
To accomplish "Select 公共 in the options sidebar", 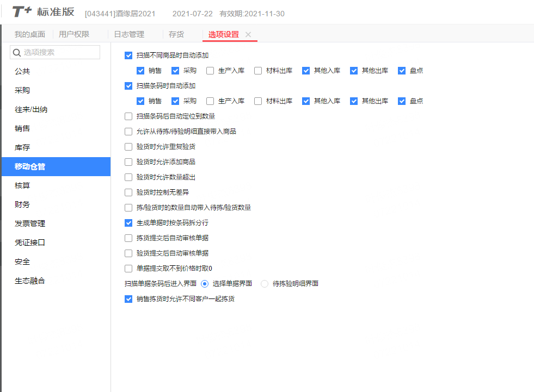I will (x=22, y=71).
